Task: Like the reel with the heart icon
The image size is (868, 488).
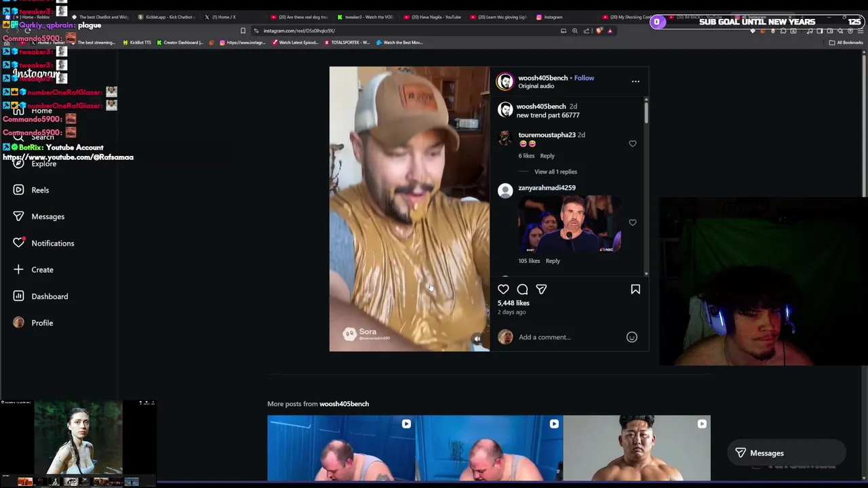Action: (503, 289)
